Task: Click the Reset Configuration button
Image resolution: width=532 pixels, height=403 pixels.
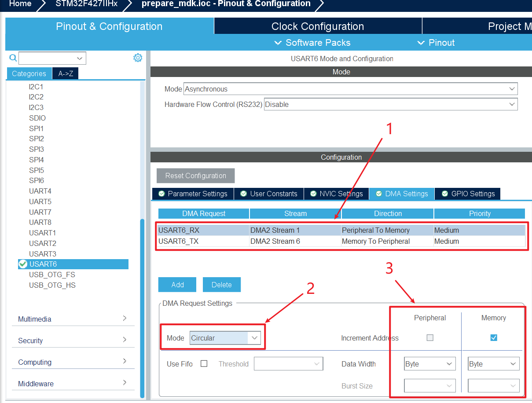Action: pyautogui.click(x=196, y=176)
